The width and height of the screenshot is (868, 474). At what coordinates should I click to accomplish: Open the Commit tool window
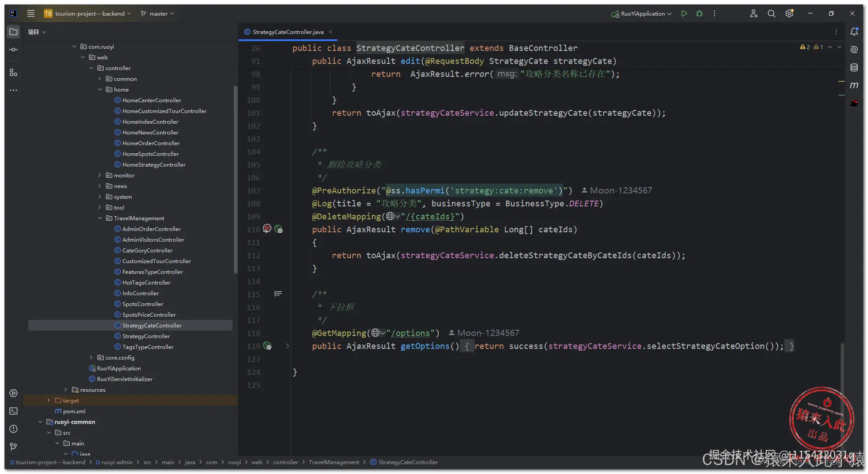coord(13,50)
